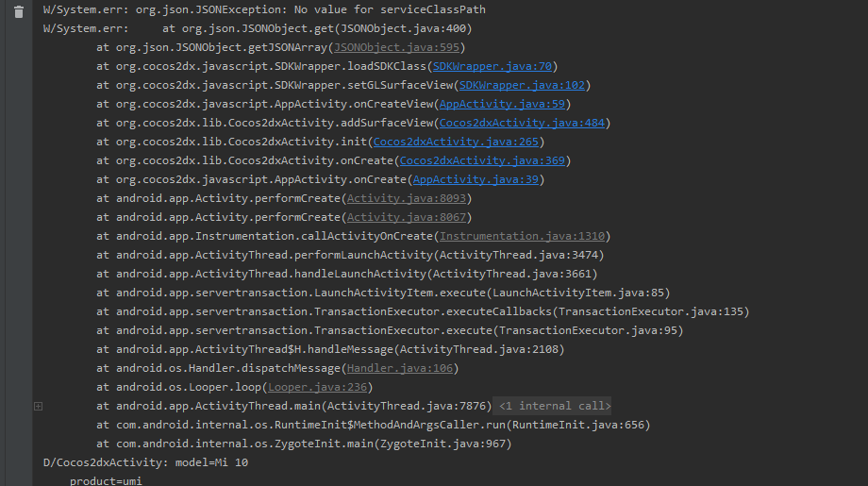Jump to Activity.java:8067 source

(x=406, y=217)
